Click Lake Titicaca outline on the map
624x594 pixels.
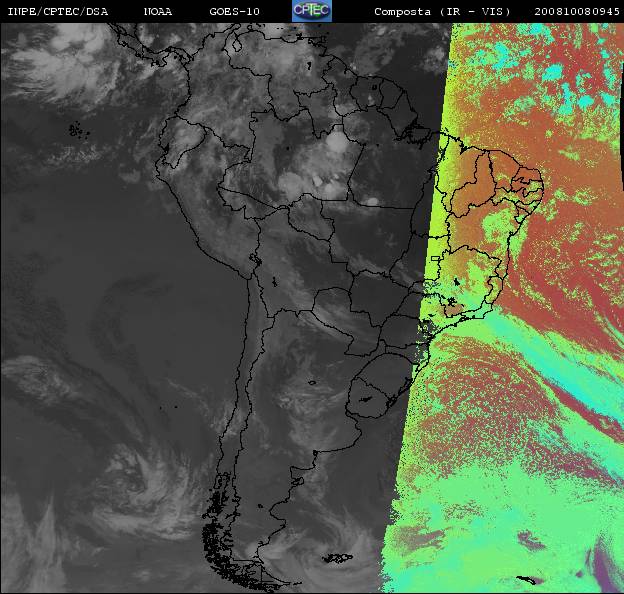[256, 260]
